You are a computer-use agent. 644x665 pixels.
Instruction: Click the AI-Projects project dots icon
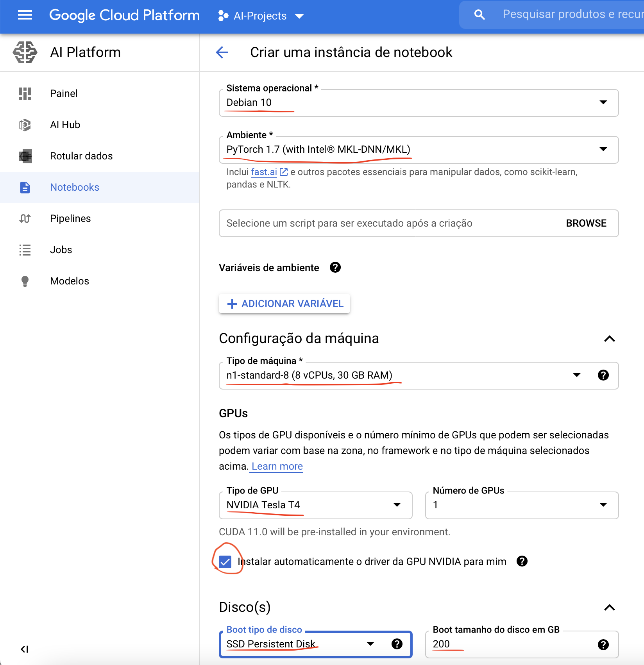(223, 16)
